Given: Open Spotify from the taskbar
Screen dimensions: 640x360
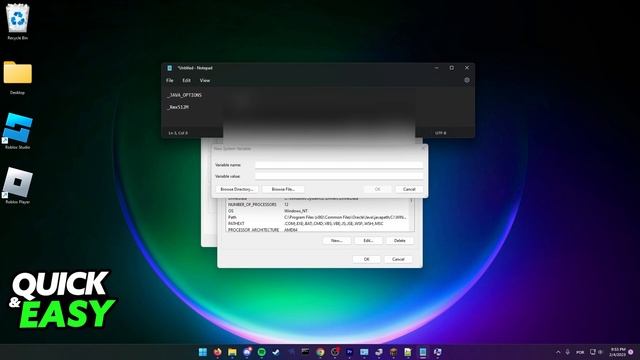Looking at the screenshot, I should pyautogui.click(x=262, y=352).
